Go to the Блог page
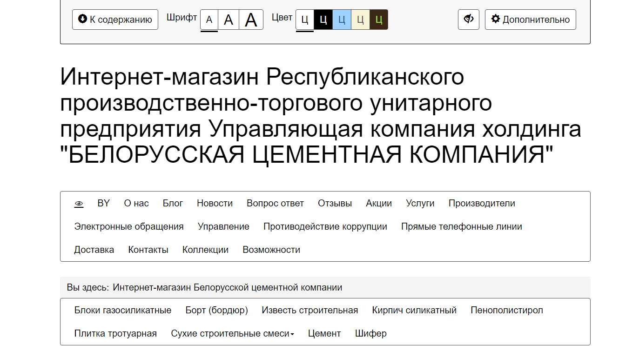The height and width of the screenshot is (364, 639). click(173, 203)
